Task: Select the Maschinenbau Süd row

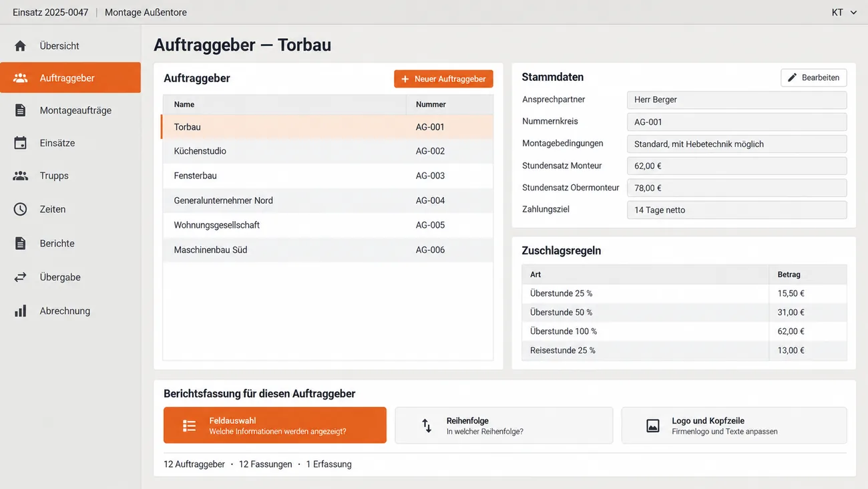Action: click(328, 250)
